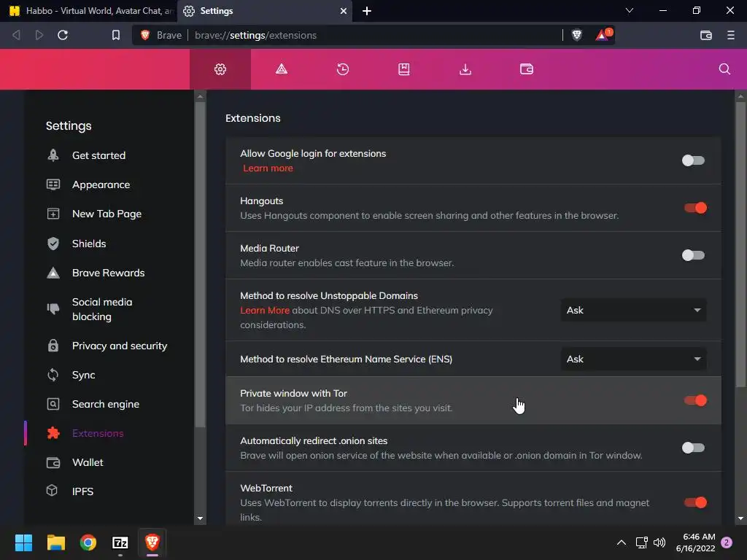
Task: Open IPFS settings section
Action: 82,491
